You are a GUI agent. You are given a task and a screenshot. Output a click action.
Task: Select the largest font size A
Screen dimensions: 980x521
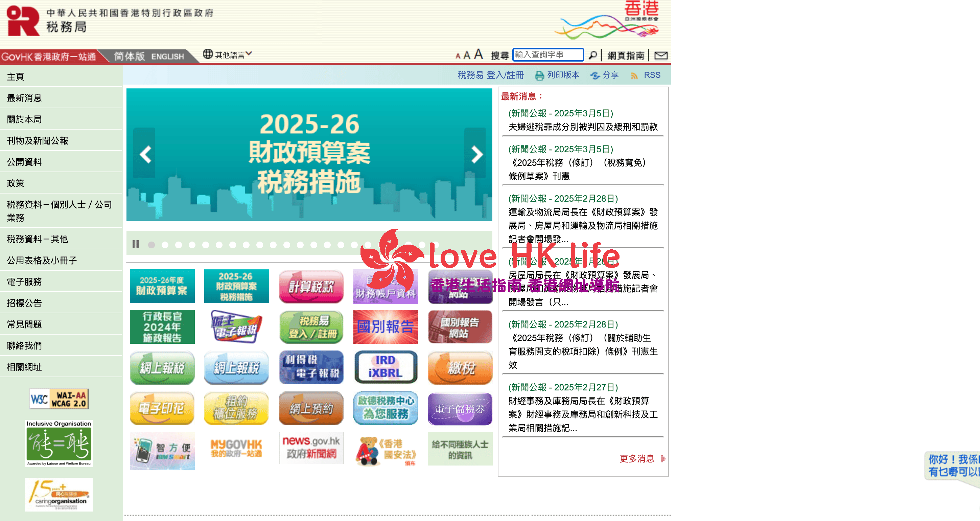tap(479, 54)
